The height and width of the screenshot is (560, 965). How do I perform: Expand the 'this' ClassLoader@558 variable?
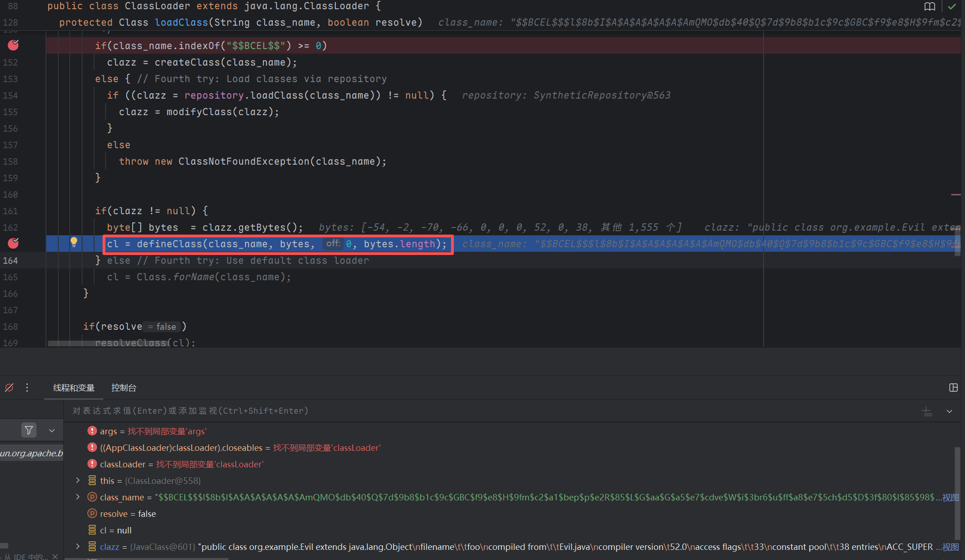pyautogui.click(x=78, y=480)
